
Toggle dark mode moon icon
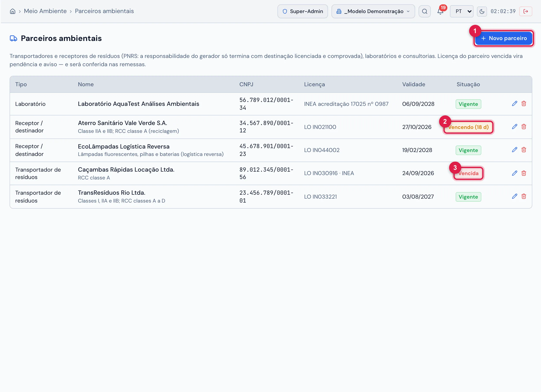[x=482, y=11]
